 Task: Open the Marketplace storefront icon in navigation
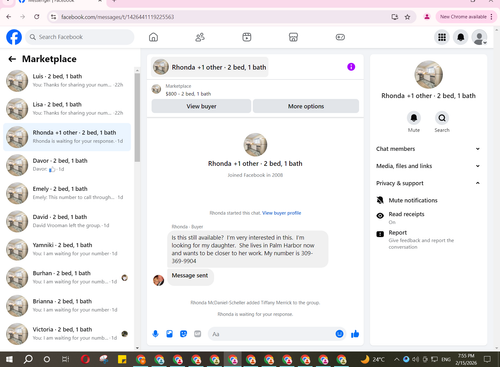point(293,37)
